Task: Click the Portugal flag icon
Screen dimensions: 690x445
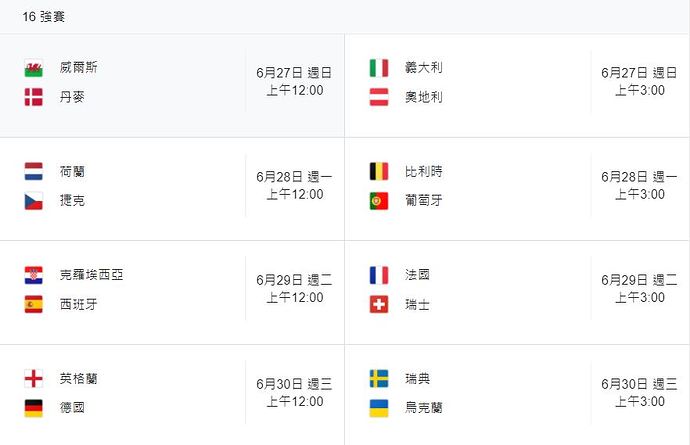Action: tap(379, 201)
